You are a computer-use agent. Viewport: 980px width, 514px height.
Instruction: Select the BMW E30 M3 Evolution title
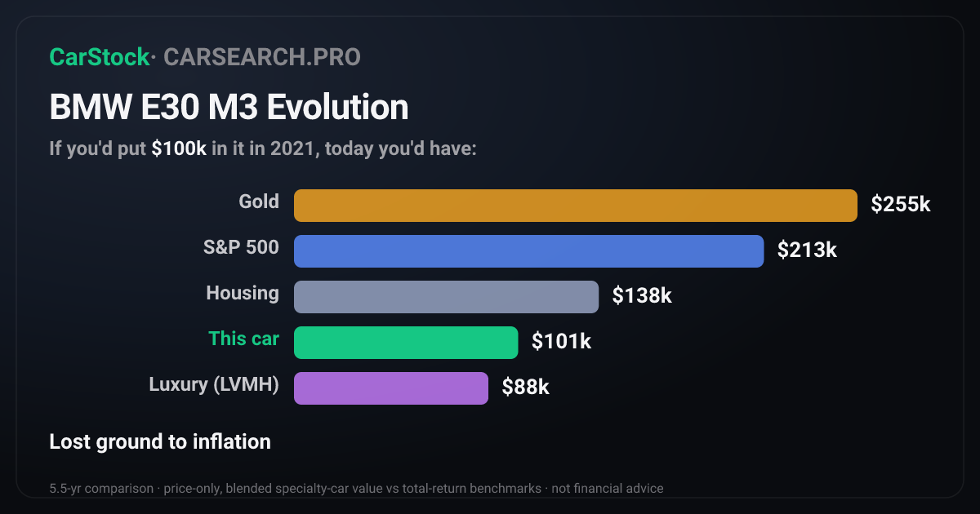pos(229,108)
